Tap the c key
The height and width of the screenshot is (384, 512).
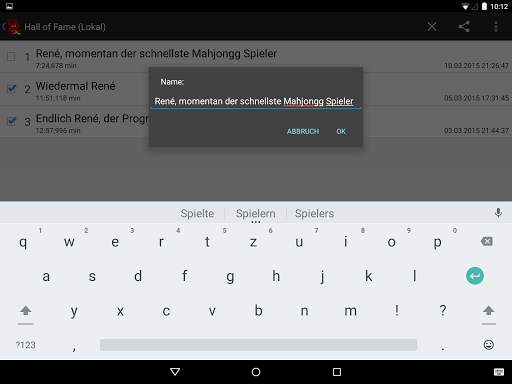point(166,311)
